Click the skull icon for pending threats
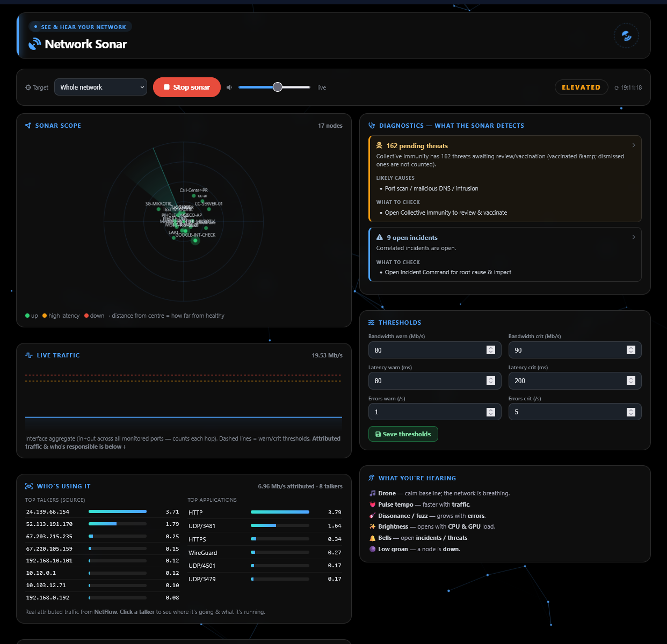Image resolution: width=667 pixels, height=644 pixels. 380,145
